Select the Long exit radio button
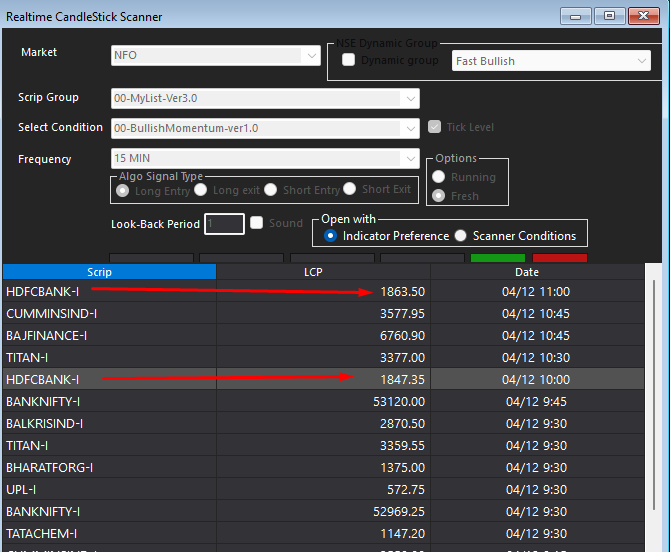 (200, 190)
